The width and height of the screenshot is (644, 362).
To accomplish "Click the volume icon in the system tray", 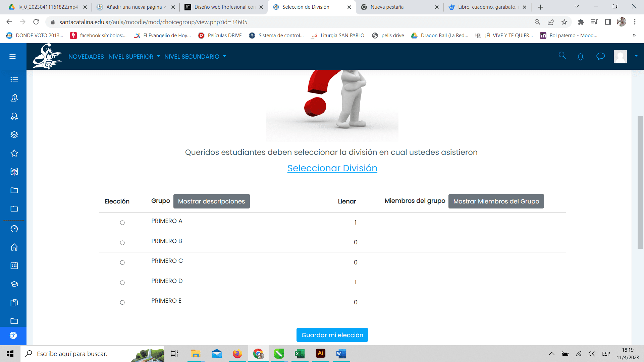I will tap(592, 354).
